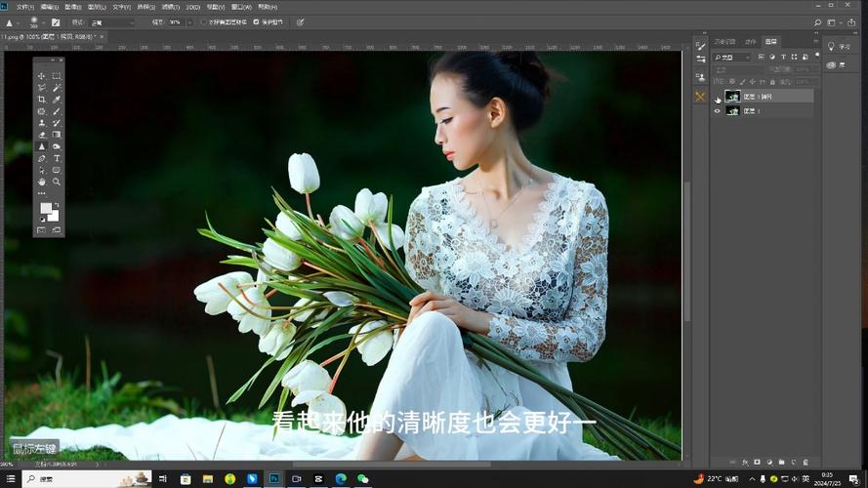868x488 pixels.
Task: Select the Eraser tool
Action: (42, 135)
